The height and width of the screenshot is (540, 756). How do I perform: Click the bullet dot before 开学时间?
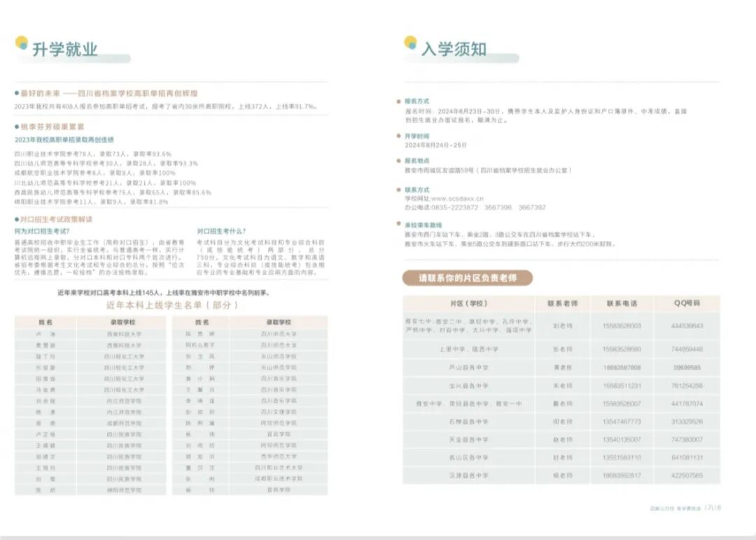click(398, 136)
